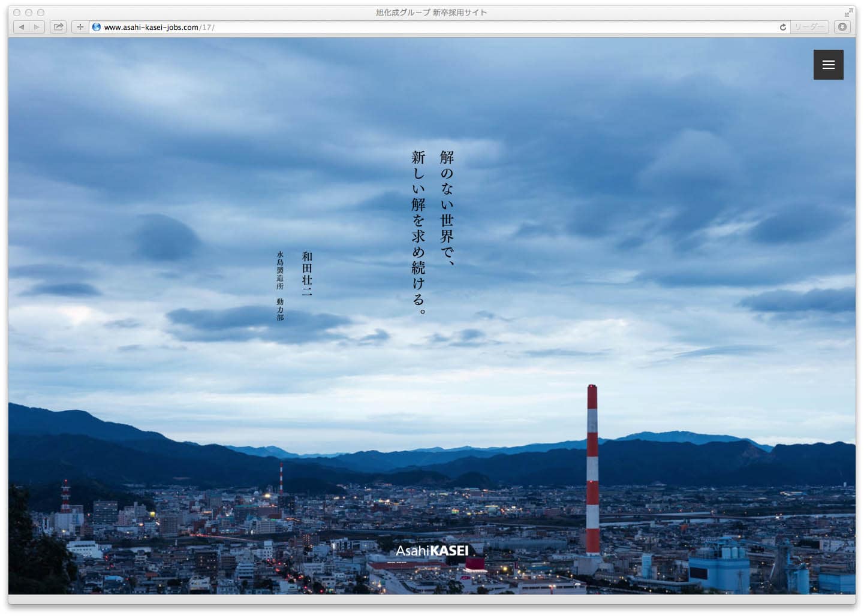Open the Share button in Safari toolbar

pyautogui.click(x=58, y=27)
